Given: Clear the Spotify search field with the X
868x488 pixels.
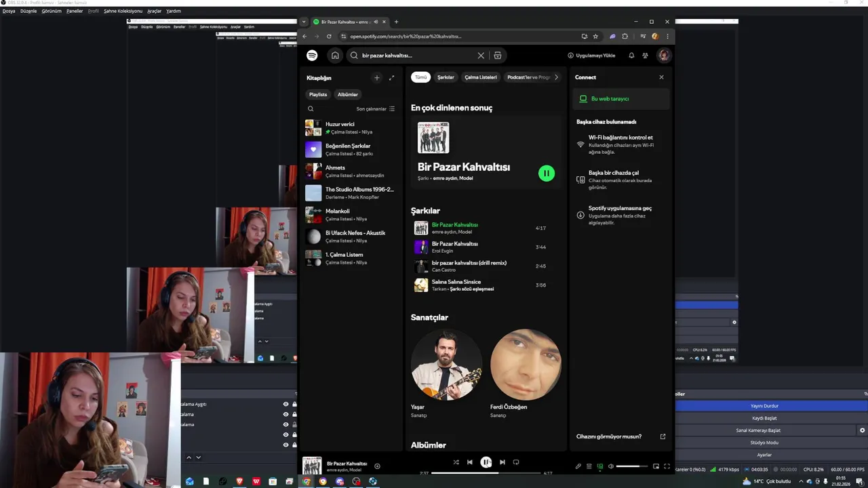Looking at the screenshot, I should 481,56.
